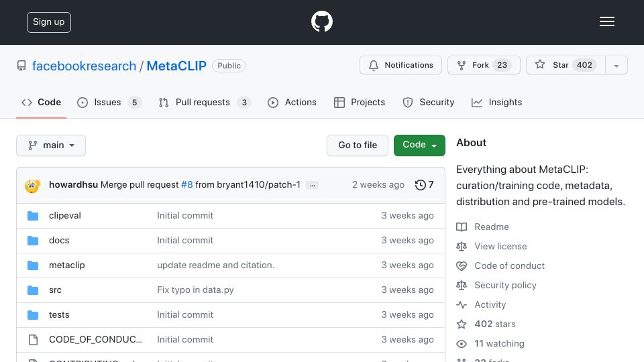Click the clipeval folder icon
644x362 pixels.
pyautogui.click(x=33, y=216)
